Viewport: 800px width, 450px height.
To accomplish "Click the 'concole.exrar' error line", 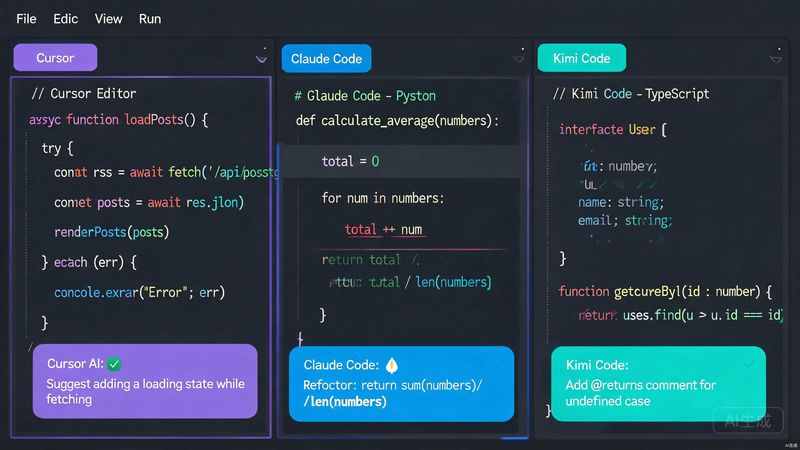I will (x=139, y=292).
